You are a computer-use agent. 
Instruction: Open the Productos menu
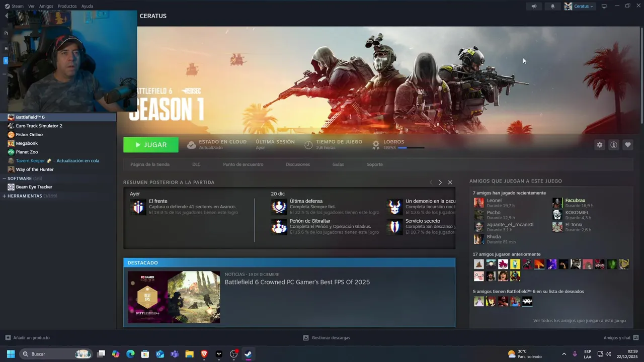click(67, 6)
